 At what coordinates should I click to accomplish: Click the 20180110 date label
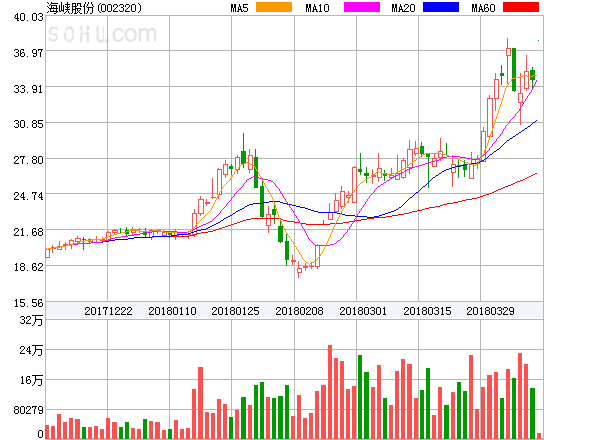pos(172,311)
